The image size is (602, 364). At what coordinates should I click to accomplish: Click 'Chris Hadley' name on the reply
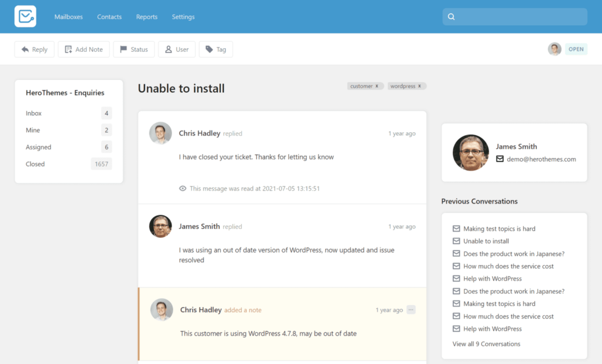199,133
